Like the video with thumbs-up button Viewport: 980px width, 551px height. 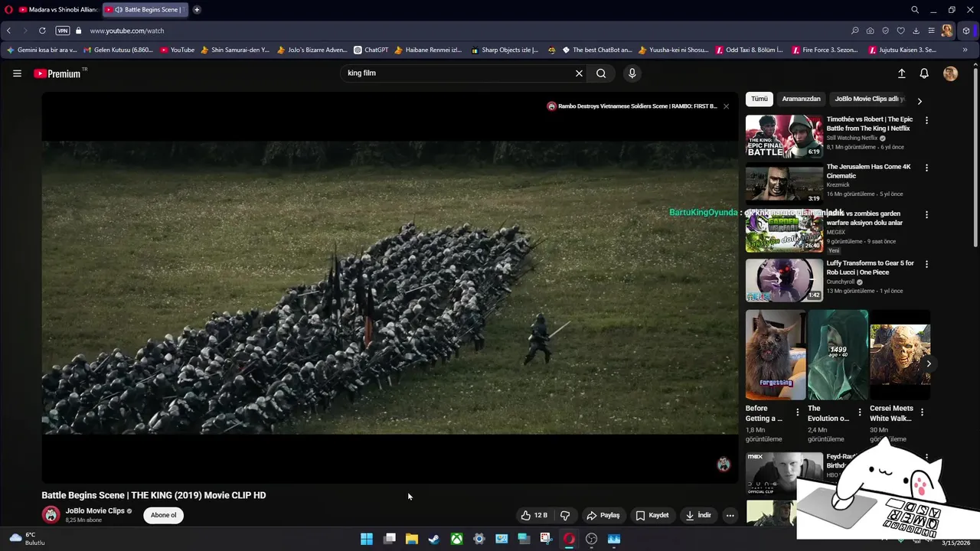pos(534,515)
